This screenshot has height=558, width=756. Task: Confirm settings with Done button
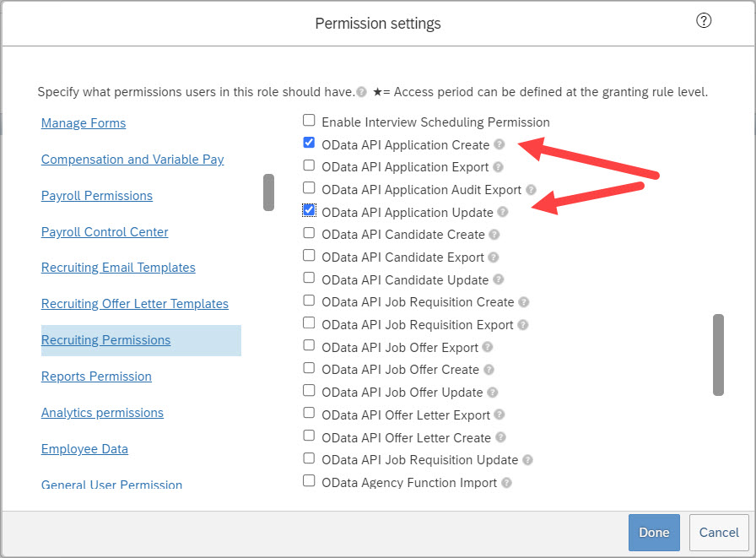[x=654, y=533]
